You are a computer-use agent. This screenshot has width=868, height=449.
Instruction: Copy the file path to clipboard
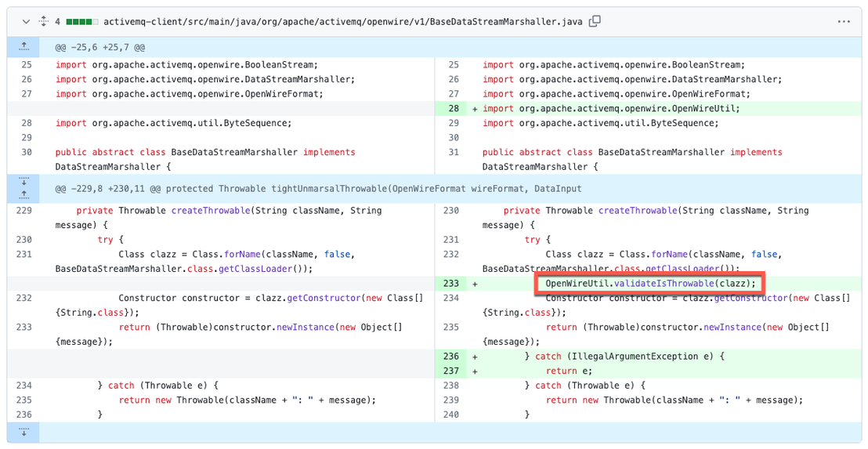click(595, 22)
